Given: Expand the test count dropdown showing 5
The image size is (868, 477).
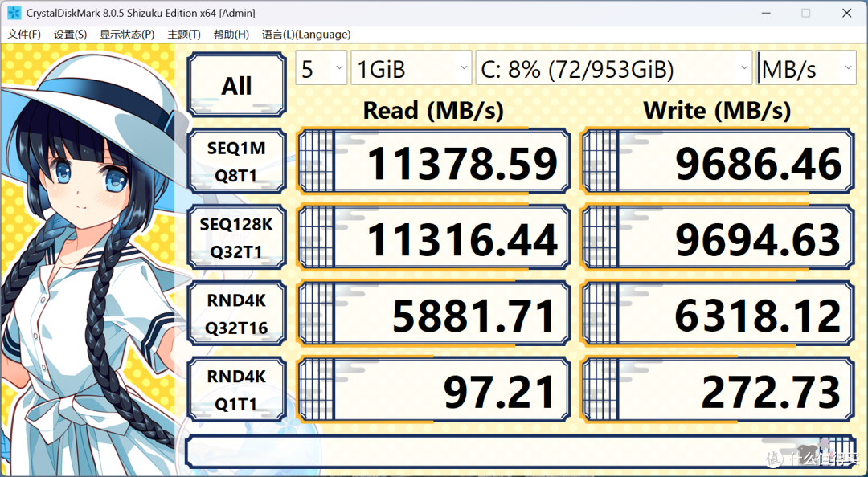Looking at the screenshot, I should click(321, 68).
